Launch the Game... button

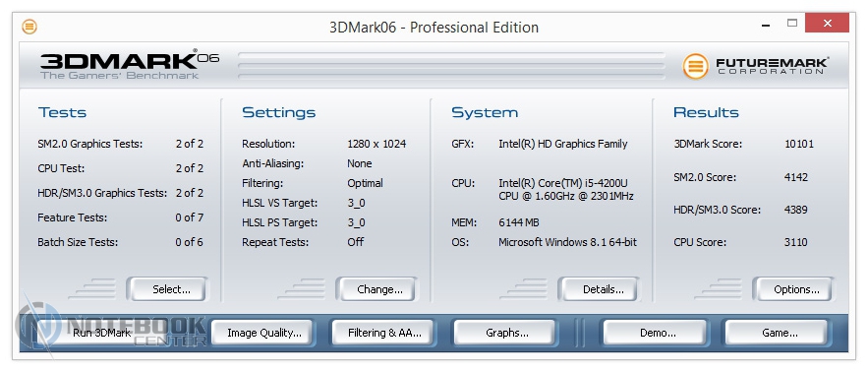point(777,333)
